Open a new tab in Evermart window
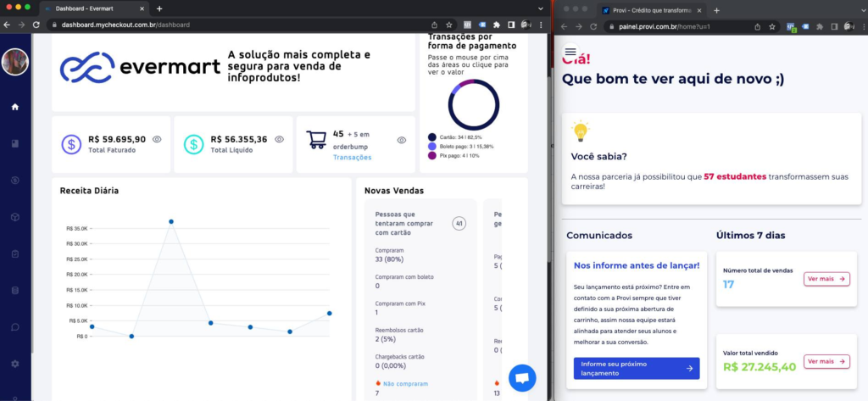Viewport: 868px width, 401px height. point(159,8)
